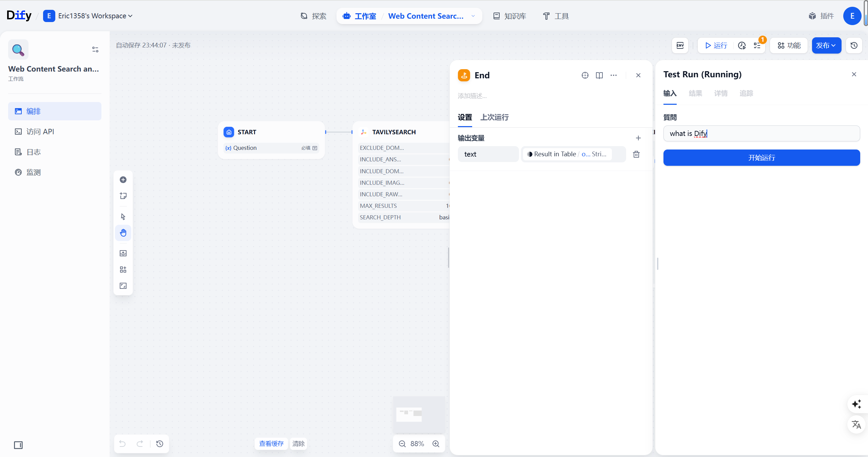
Task: Switch to 上次运行 tab
Action: tap(494, 117)
